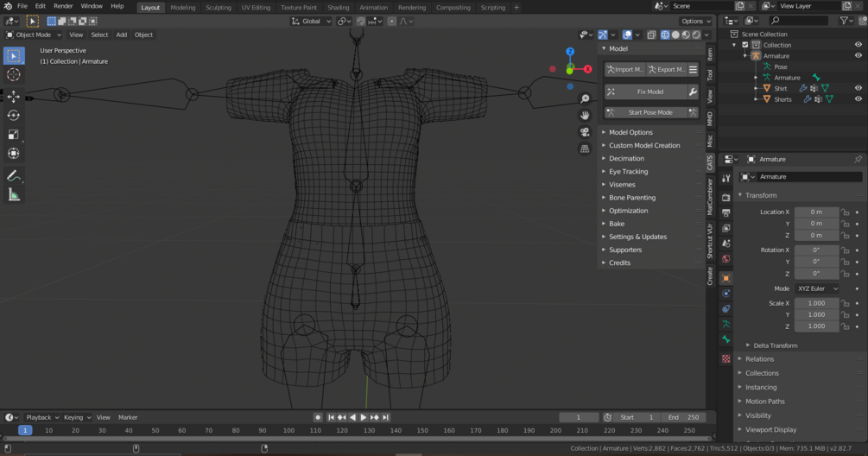Open the Render menu
Image resolution: width=868 pixels, height=456 pixels.
63,6
